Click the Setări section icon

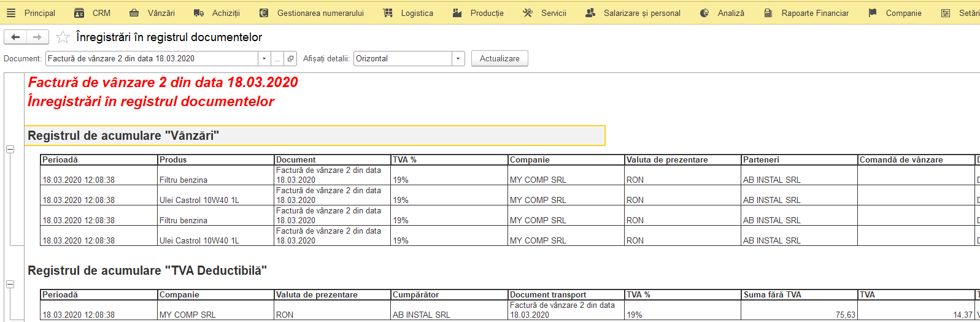(946, 13)
